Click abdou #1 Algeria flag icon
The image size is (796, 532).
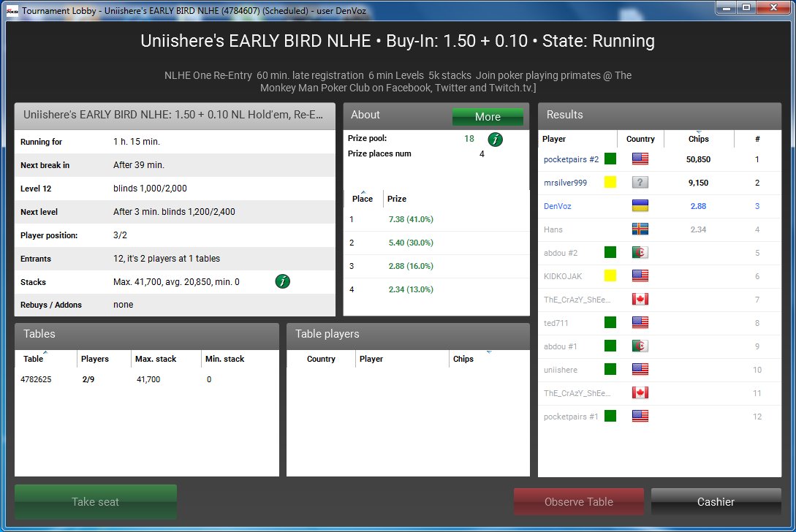pos(640,346)
